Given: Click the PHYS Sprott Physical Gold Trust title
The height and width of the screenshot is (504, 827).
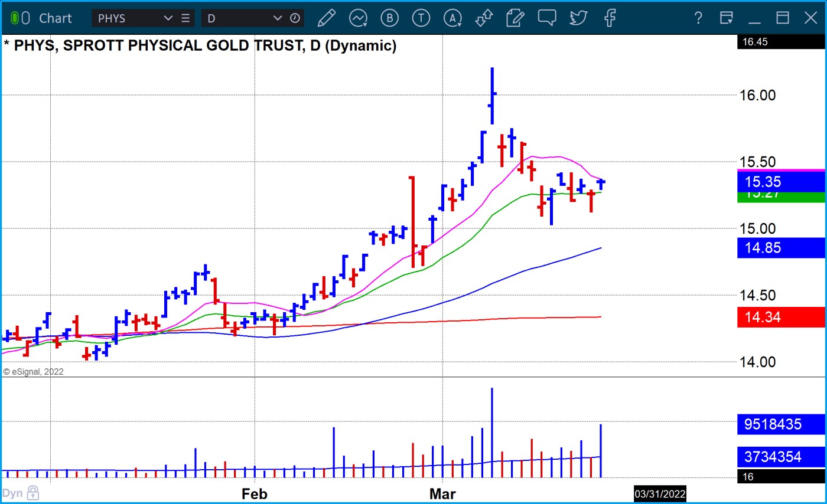Looking at the screenshot, I should click(200, 45).
